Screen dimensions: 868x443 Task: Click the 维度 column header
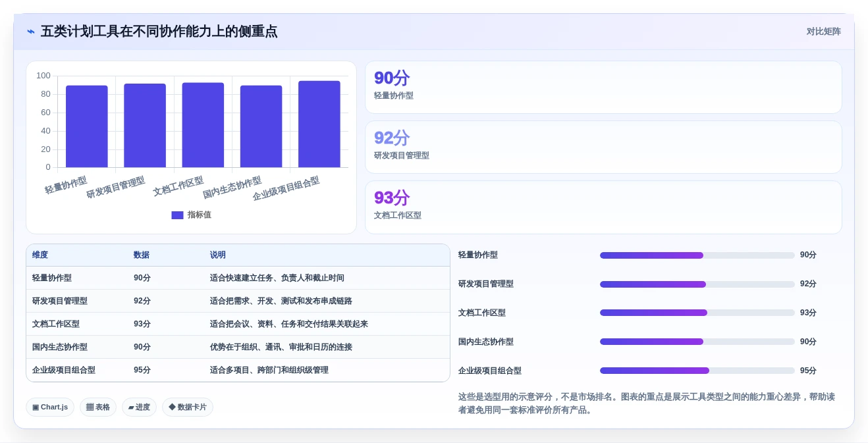[x=40, y=255]
